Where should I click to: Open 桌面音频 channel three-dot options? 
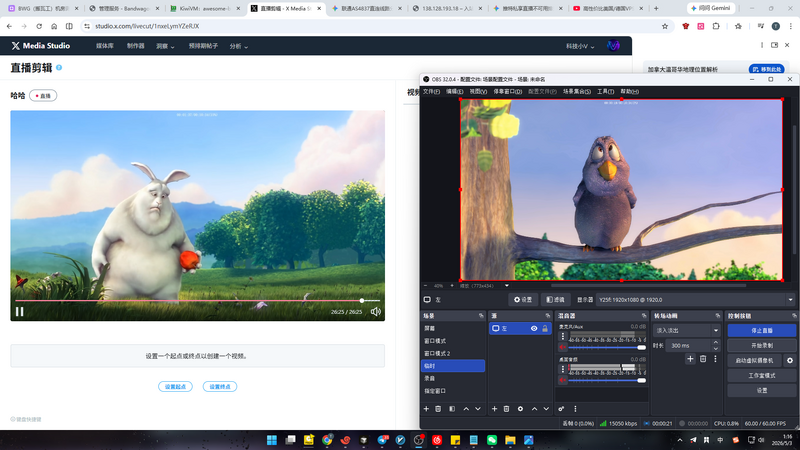(563, 369)
